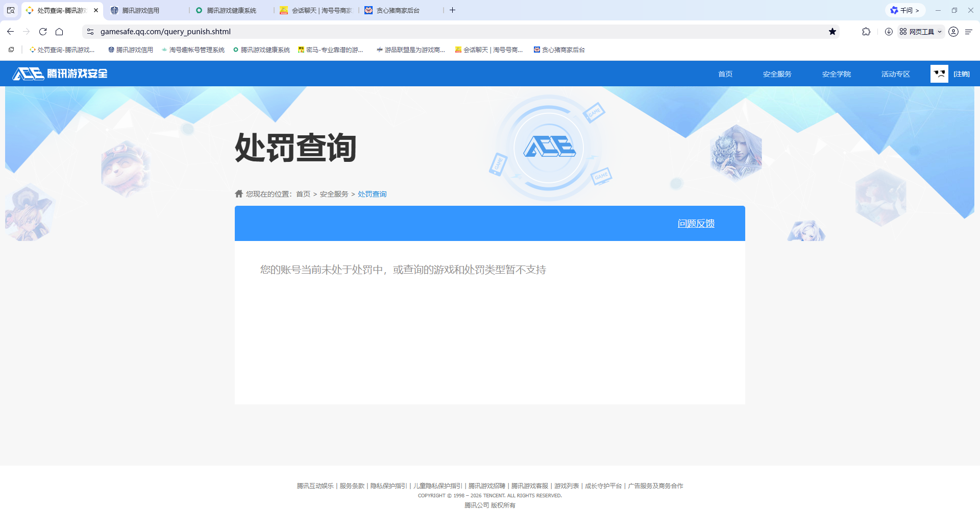The image size is (980, 531).
Task: Click the back navigation arrow
Action: [10, 31]
